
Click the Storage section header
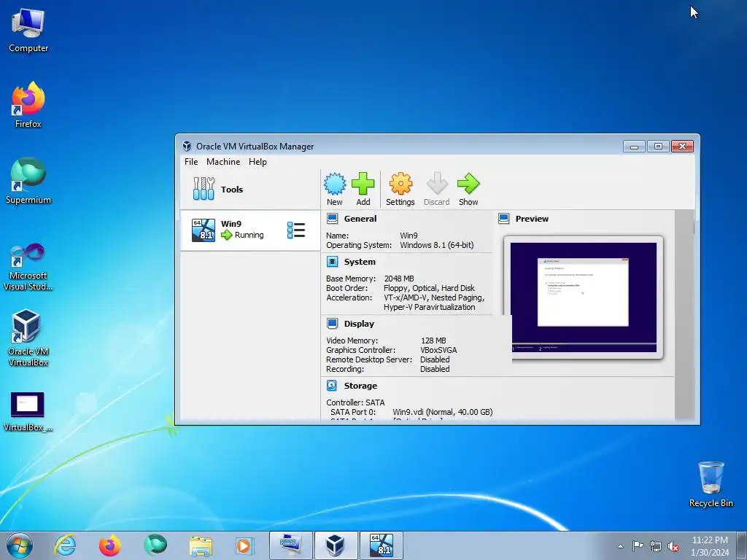coord(360,385)
